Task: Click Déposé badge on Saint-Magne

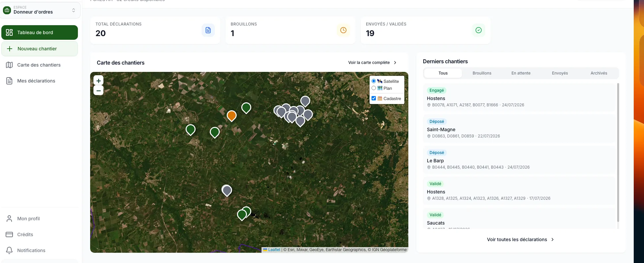Action: 437,122
